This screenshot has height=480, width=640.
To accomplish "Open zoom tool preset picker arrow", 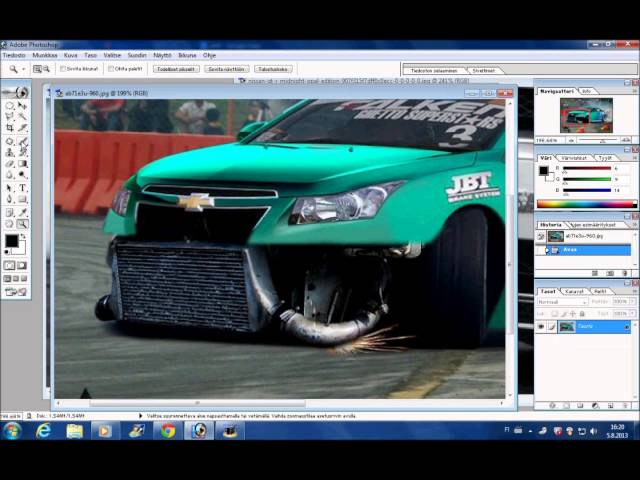I will point(23,69).
